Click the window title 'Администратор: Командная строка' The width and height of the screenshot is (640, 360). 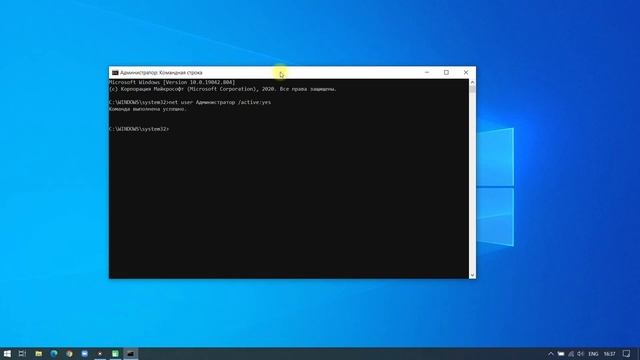click(x=161, y=73)
